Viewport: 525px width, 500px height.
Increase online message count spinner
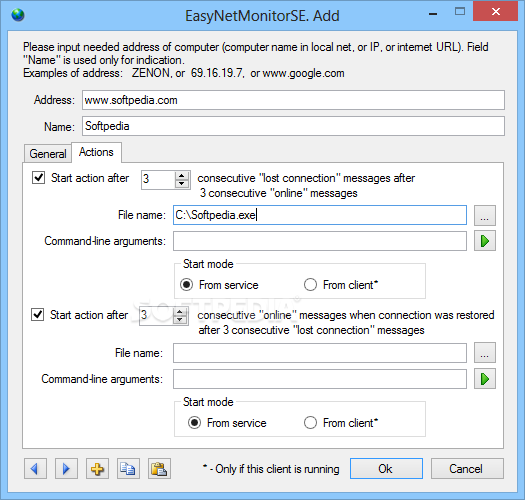pos(180,312)
